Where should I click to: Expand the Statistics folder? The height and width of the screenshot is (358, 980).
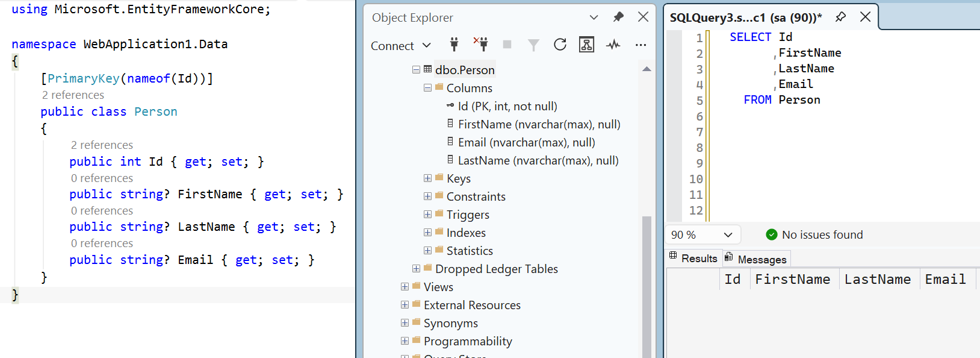pos(427,250)
